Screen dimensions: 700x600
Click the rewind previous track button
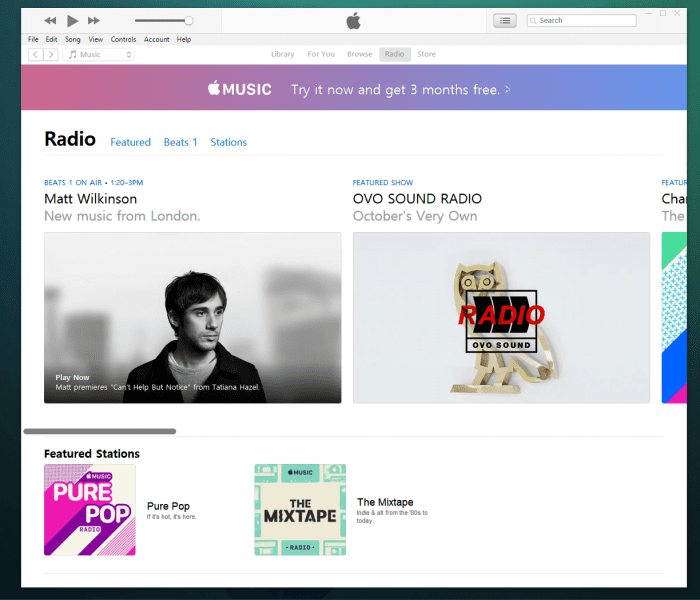(x=50, y=21)
